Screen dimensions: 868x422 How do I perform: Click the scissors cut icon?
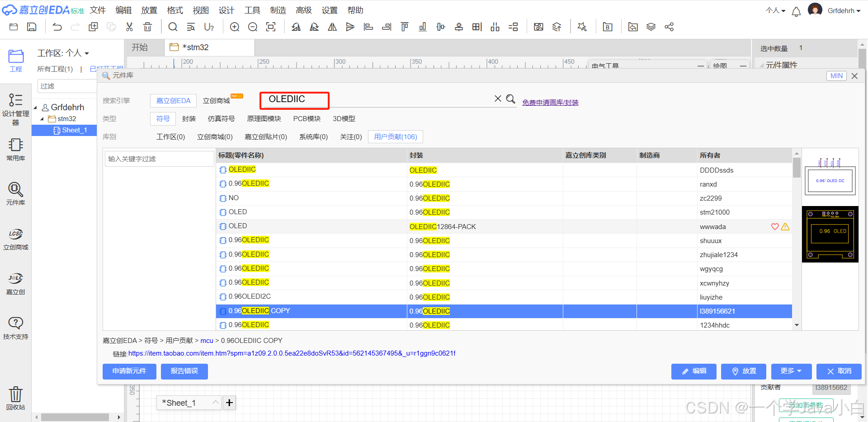pos(129,27)
